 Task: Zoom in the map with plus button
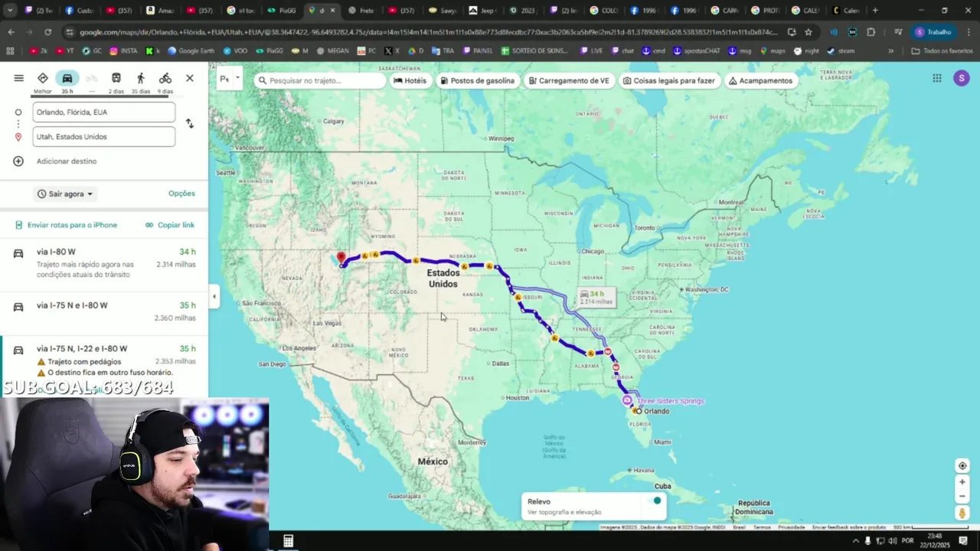point(962,482)
